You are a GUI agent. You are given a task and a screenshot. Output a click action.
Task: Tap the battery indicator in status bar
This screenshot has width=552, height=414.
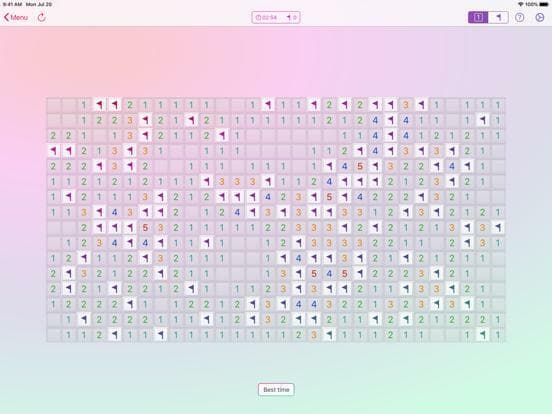(x=544, y=4)
